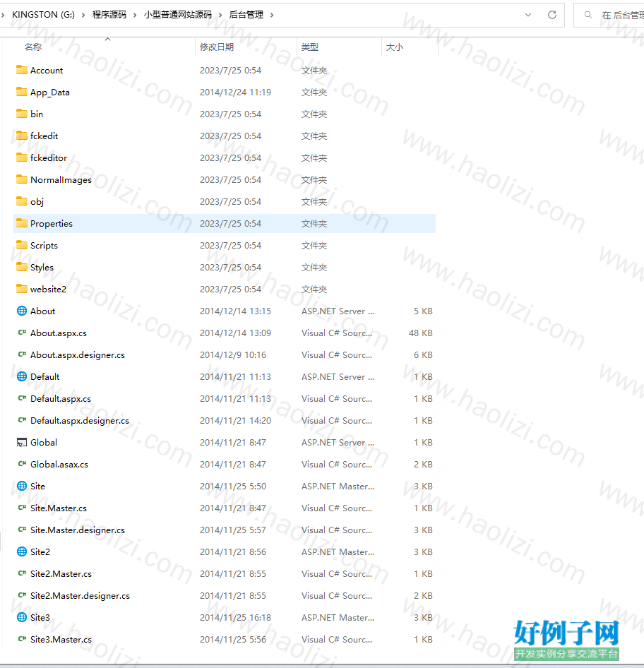The height and width of the screenshot is (668, 644).
Task: Click the search magnifier icon
Action: point(588,15)
